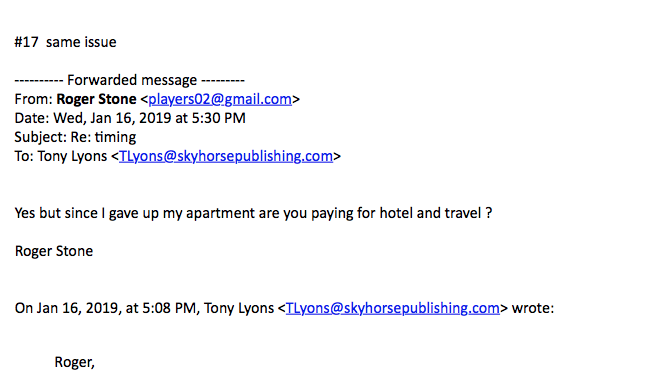
Task: Click "Tony Lyons" in the quoted reply header
Action: click(x=239, y=308)
